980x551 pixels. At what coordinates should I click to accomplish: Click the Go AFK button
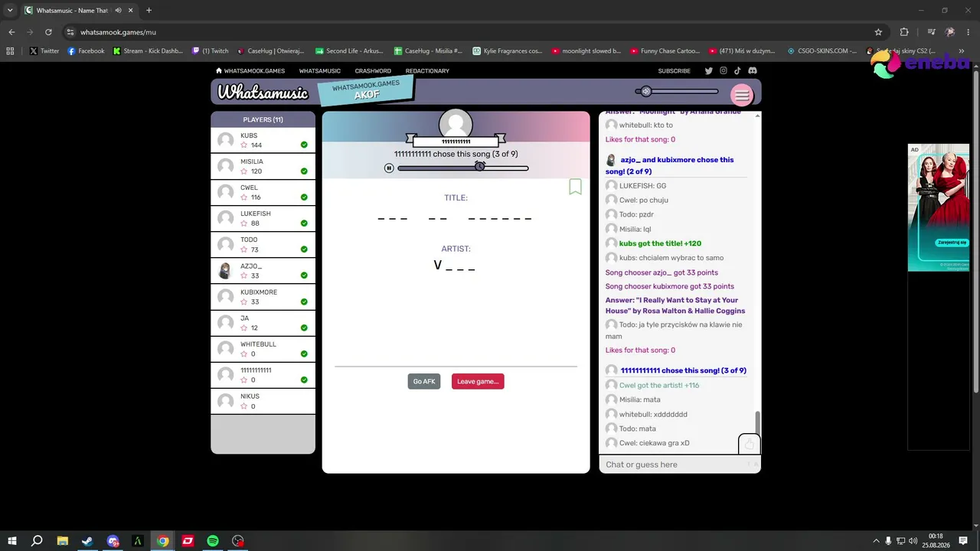click(424, 381)
